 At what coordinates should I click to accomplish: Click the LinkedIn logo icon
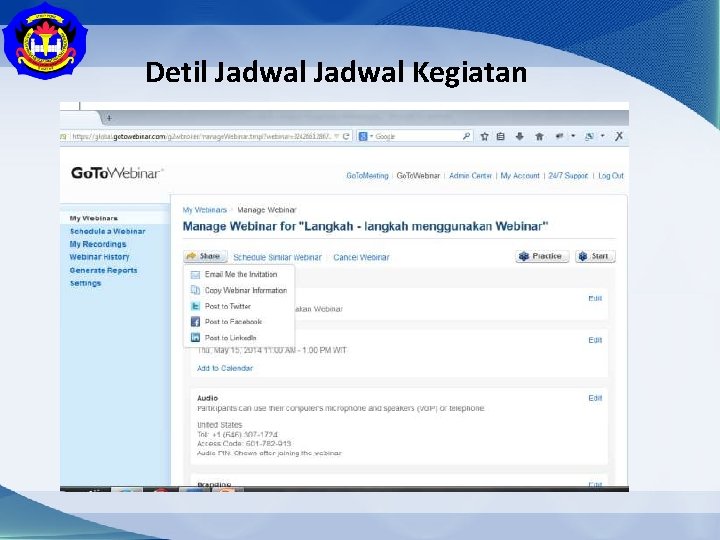[x=195, y=338]
